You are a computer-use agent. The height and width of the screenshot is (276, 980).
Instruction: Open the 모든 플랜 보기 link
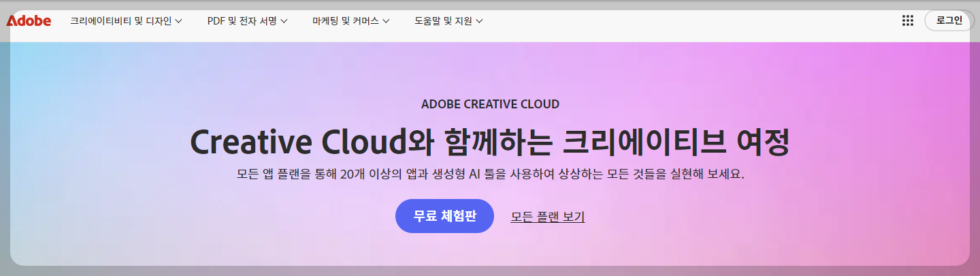[548, 217]
